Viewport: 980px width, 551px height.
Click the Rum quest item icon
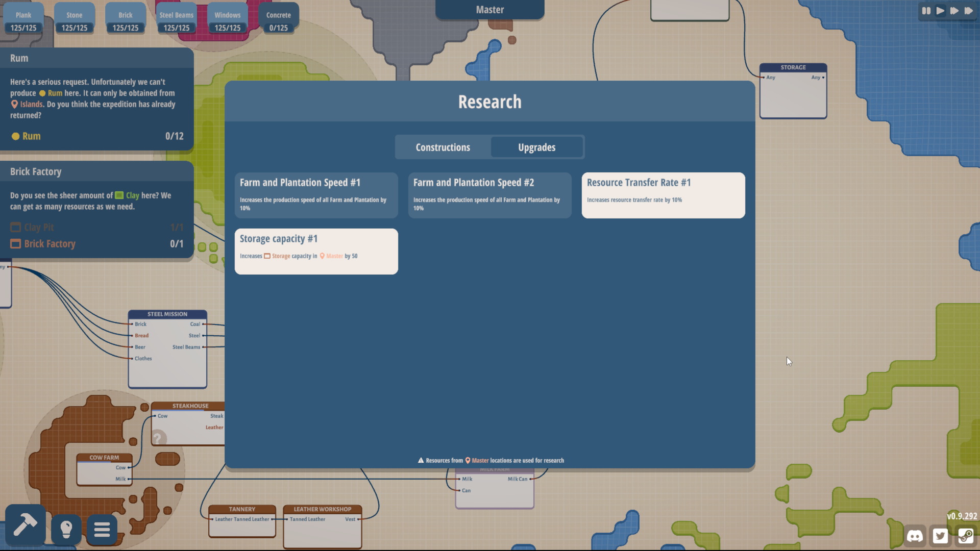click(15, 136)
